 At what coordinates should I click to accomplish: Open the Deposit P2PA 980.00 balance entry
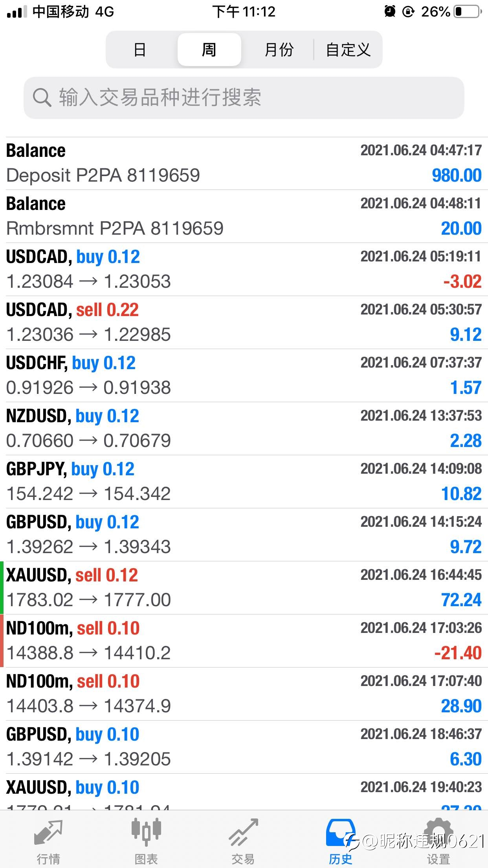(x=244, y=164)
